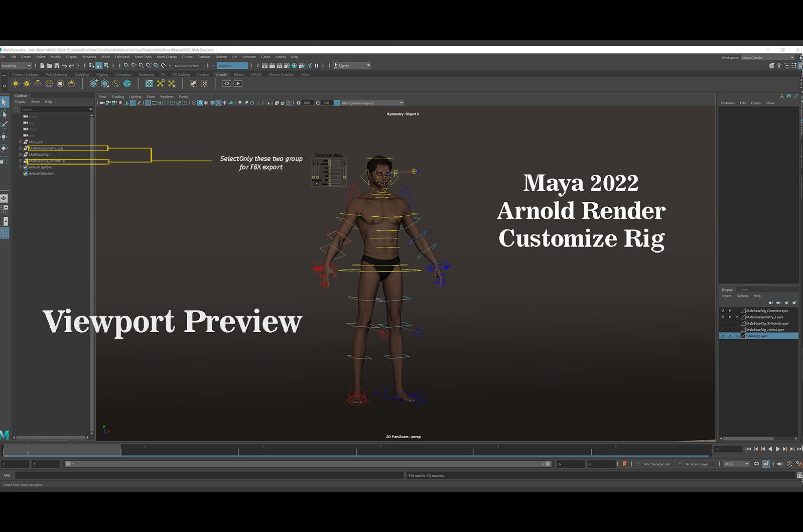Click the Rotate tool in the toolbox

pyautogui.click(x=4, y=148)
